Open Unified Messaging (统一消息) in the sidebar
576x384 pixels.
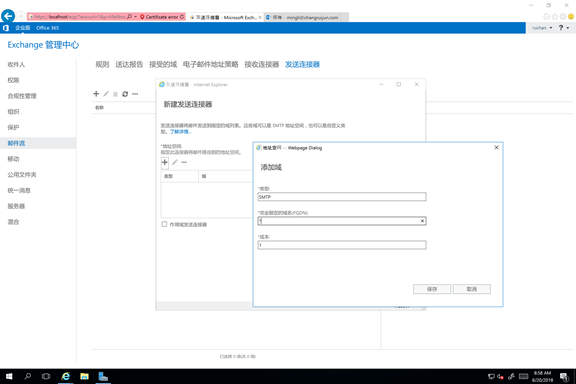(19, 190)
